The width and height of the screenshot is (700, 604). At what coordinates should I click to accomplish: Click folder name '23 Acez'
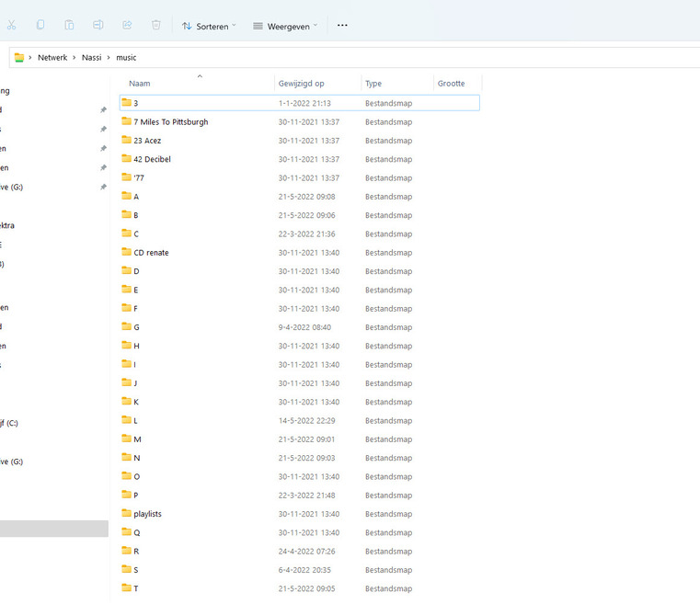point(147,141)
